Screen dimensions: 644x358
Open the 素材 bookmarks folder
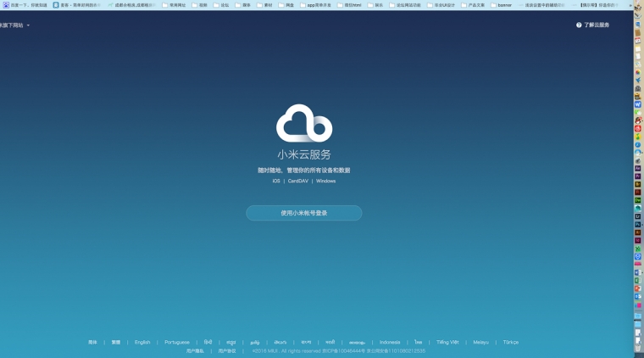tap(265, 5)
